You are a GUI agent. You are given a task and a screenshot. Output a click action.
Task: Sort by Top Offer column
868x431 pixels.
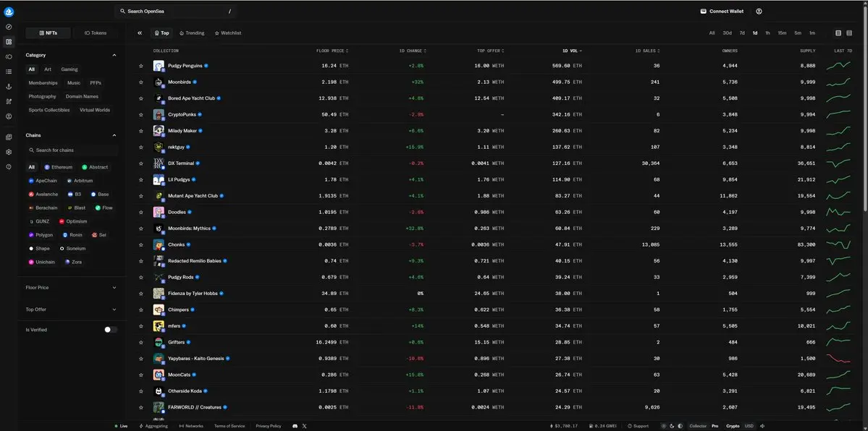490,51
